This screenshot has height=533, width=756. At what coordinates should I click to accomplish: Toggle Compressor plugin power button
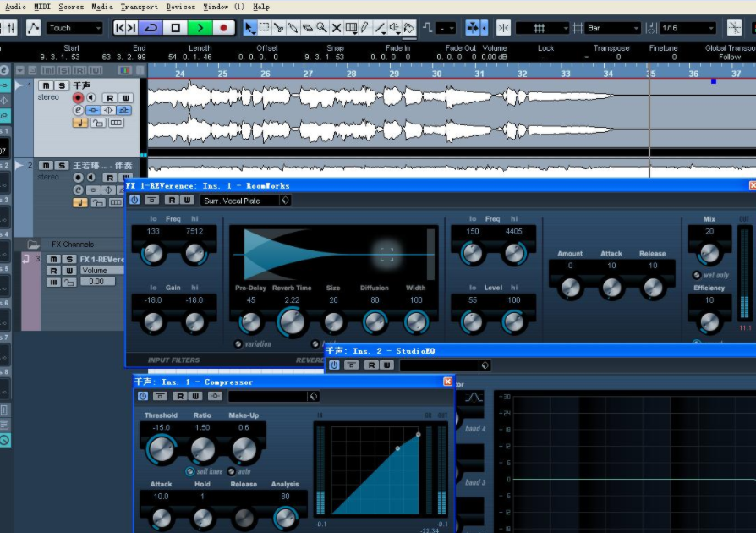pyautogui.click(x=143, y=396)
